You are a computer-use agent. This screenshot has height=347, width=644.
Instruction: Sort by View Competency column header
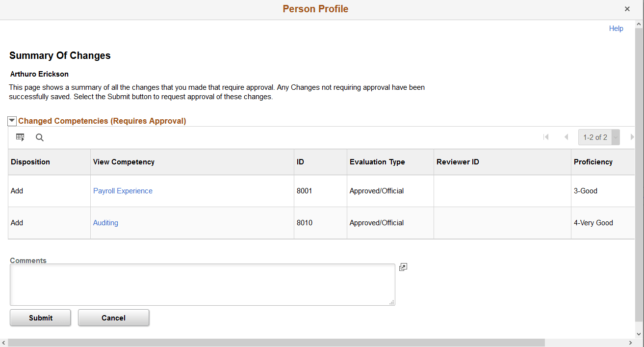[124, 162]
